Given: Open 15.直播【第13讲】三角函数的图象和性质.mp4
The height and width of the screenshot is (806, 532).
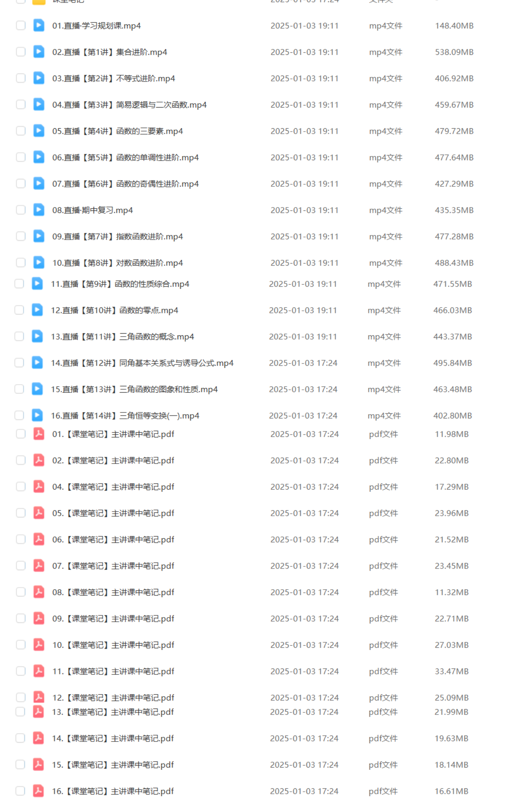Looking at the screenshot, I should (134, 389).
